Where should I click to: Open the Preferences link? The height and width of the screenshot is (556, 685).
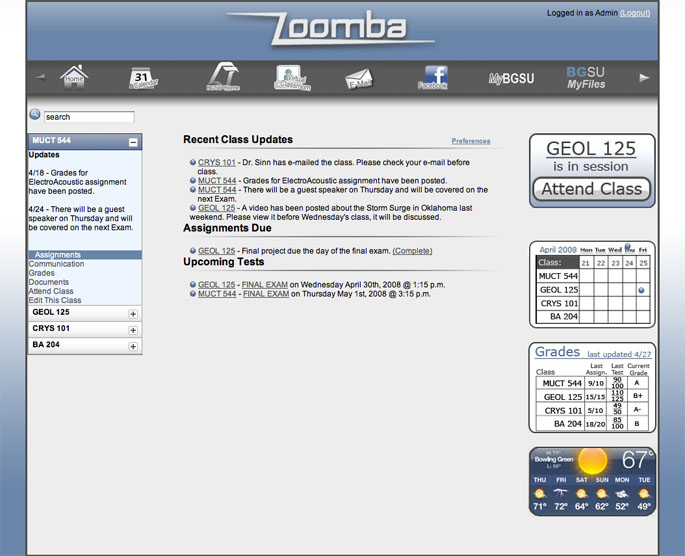(471, 141)
